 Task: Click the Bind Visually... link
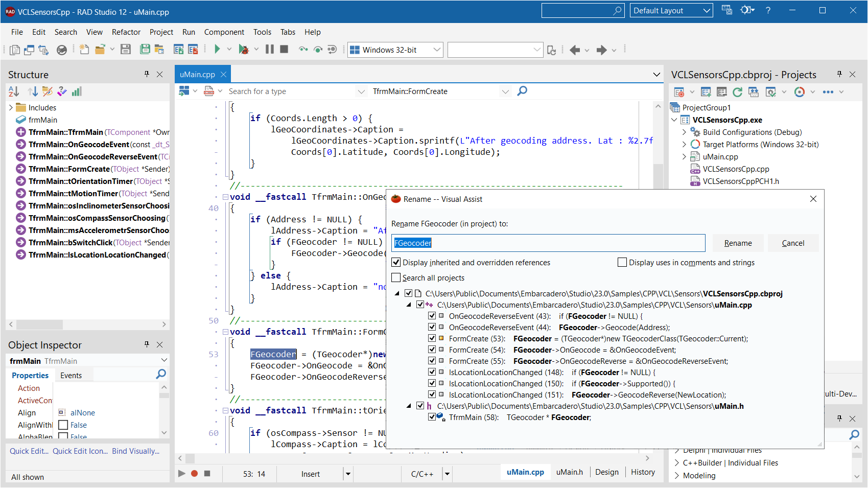tap(136, 451)
